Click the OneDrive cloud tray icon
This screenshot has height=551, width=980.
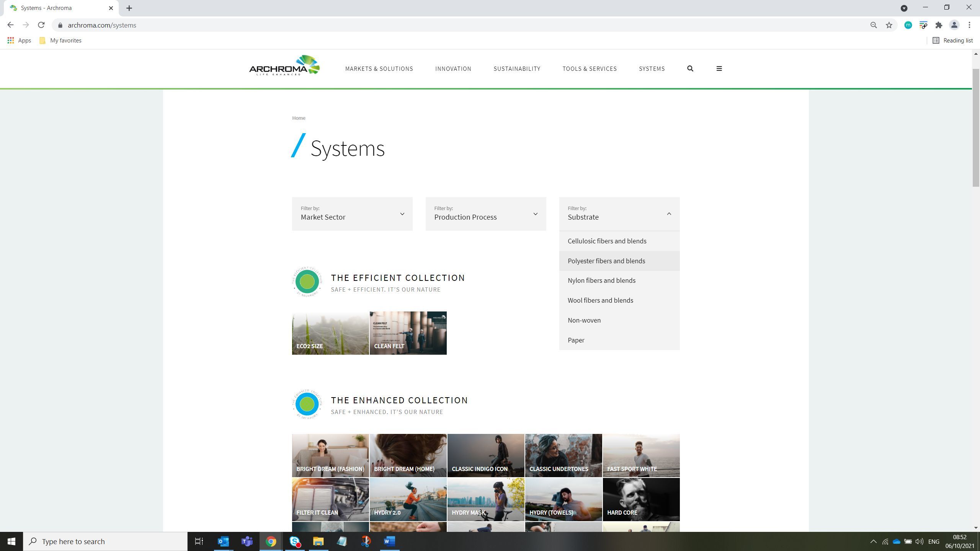(897, 541)
